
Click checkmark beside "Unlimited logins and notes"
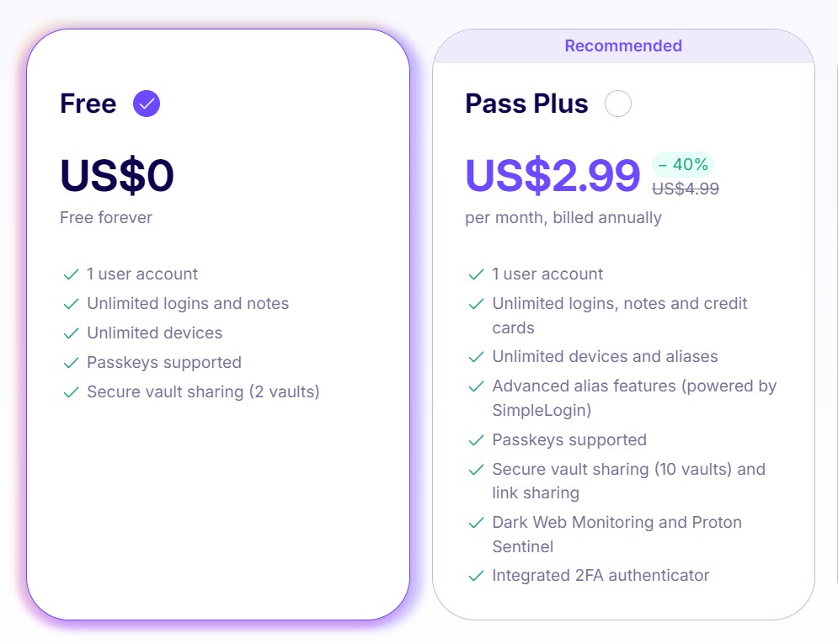click(71, 304)
